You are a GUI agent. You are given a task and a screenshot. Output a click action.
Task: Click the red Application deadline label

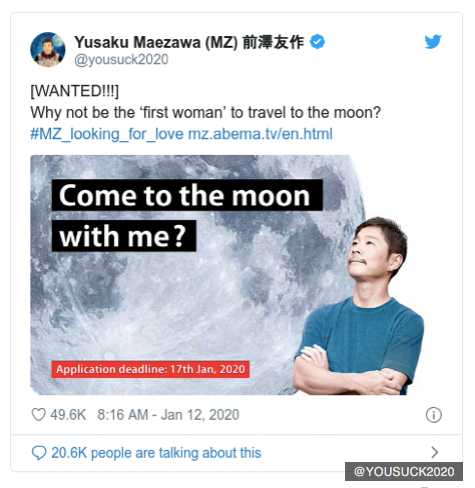pos(150,369)
